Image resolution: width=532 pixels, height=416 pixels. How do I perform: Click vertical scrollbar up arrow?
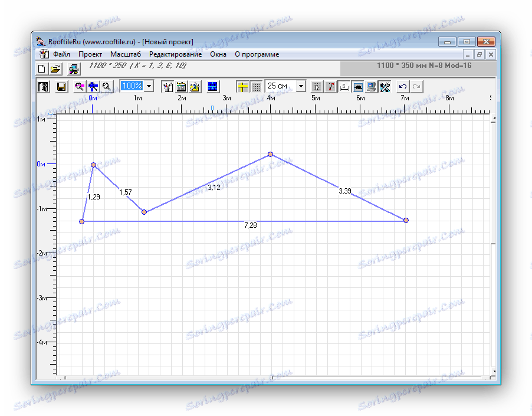click(493, 117)
